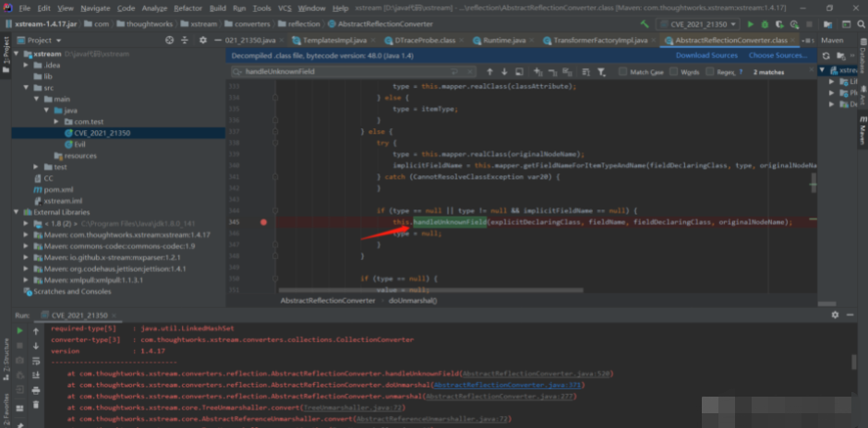Click the Build project hammer icon
This screenshot has width=868, height=428.
[x=645, y=24]
